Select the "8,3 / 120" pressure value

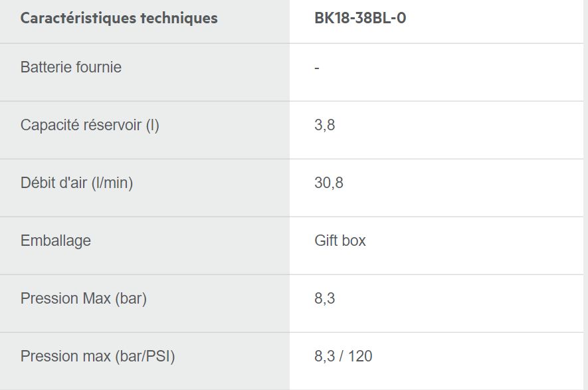click(343, 356)
